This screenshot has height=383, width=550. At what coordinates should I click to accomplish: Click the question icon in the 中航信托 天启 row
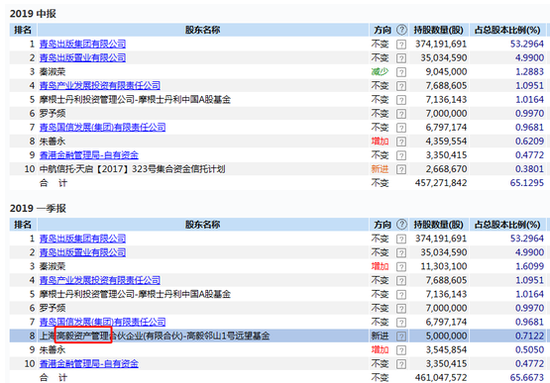click(401, 169)
